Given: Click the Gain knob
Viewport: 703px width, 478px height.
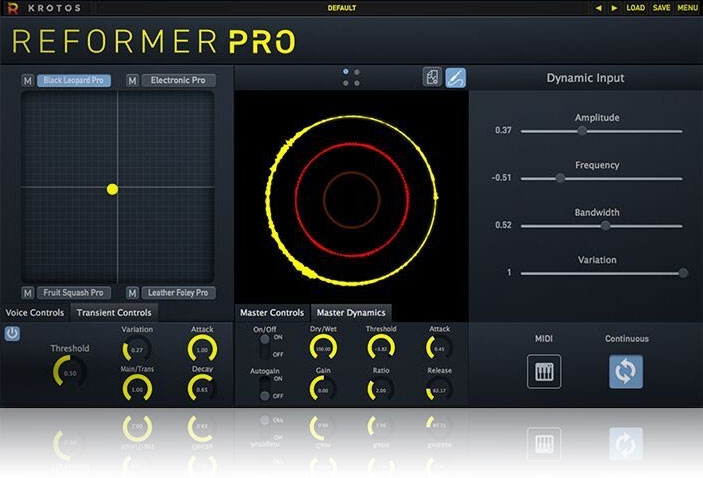Looking at the screenshot, I should pos(323,390).
